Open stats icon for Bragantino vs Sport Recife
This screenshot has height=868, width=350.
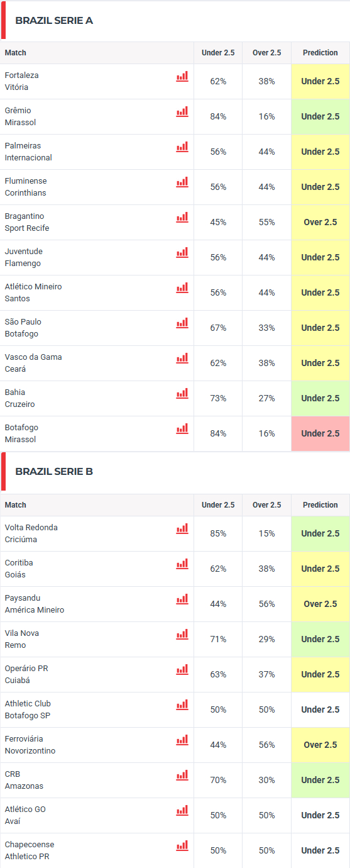pyautogui.click(x=182, y=217)
